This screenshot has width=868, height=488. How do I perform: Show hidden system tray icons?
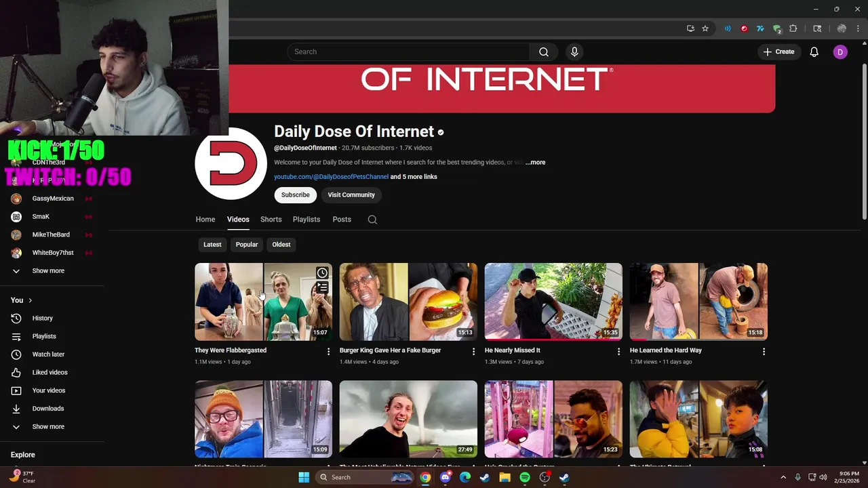tap(783, 477)
